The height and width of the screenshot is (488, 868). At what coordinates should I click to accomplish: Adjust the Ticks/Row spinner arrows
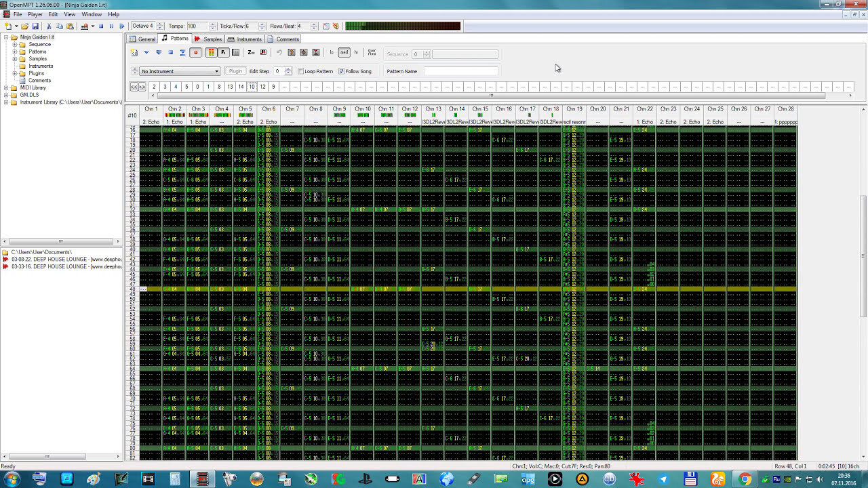coord(262,26)
